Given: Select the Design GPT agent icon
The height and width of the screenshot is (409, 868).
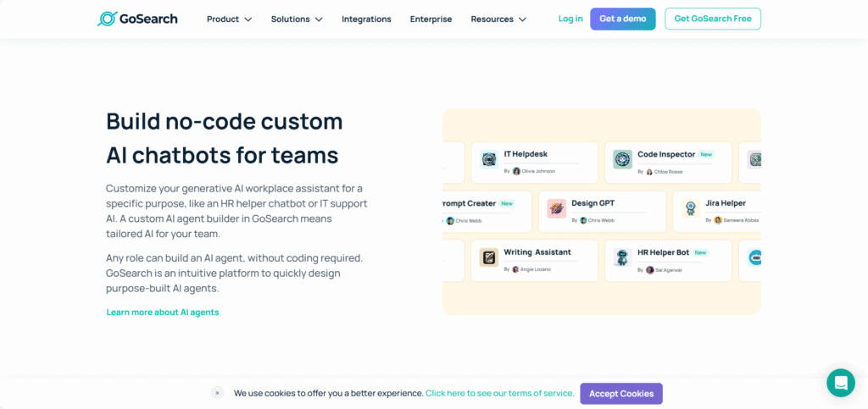Looking at the screenshot, I should pos(556,208).
